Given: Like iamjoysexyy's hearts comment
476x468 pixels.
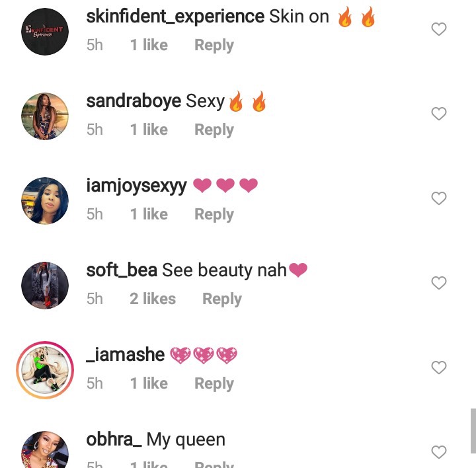Looking at the screenshot, I should point(439,198).
